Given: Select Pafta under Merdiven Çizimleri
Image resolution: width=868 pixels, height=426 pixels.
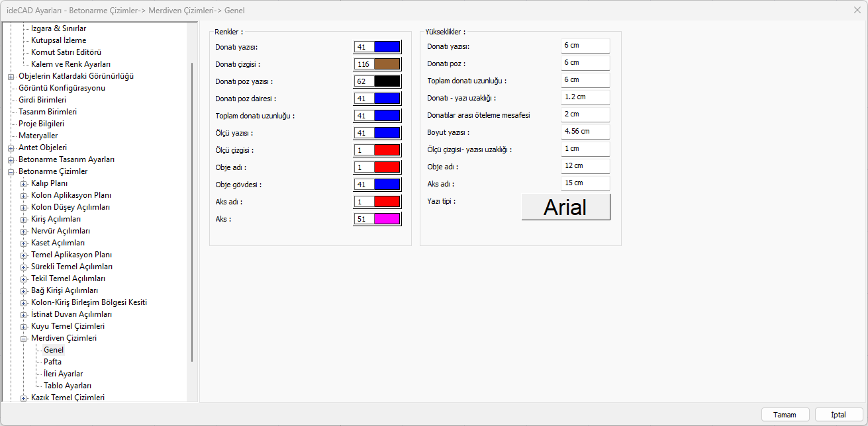Looking at the screenshot, I should 52,362.
